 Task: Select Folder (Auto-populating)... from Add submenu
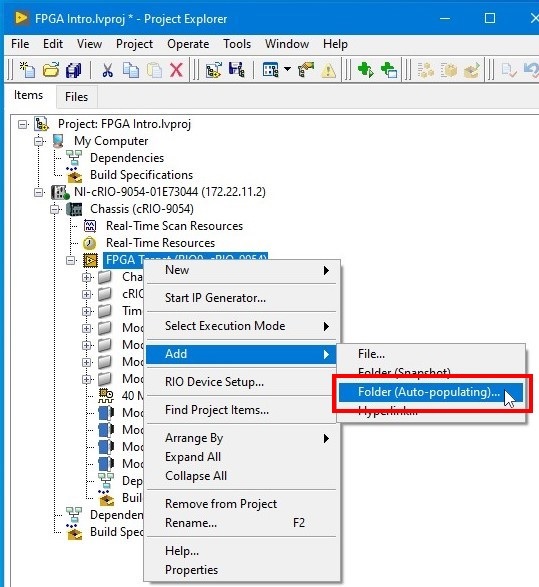click(430, 392)
